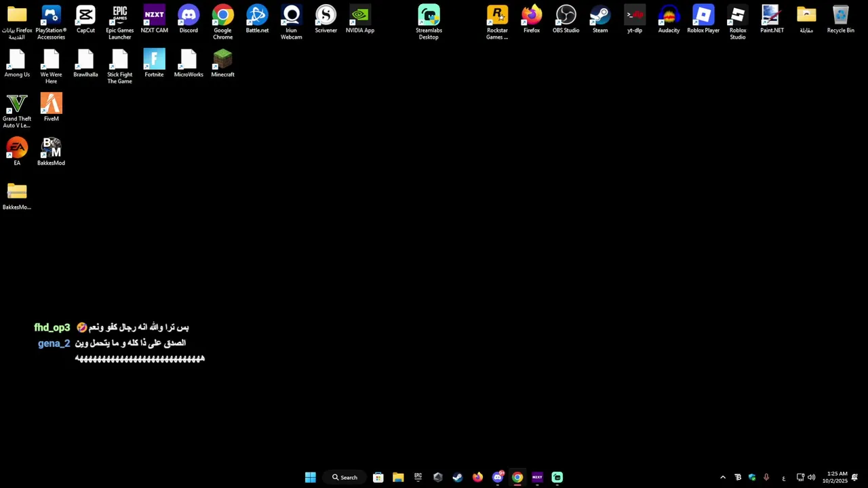The image size is (868, 488).
Task: Click the Google Chrome desktop icon
Action: [x=222, y=22]
